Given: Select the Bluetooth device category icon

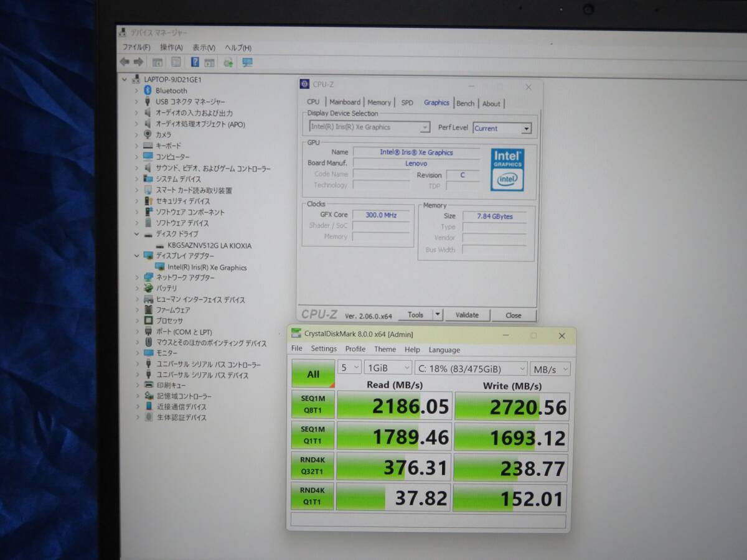Looking at the screenshot, I should [x=148, y=90].
